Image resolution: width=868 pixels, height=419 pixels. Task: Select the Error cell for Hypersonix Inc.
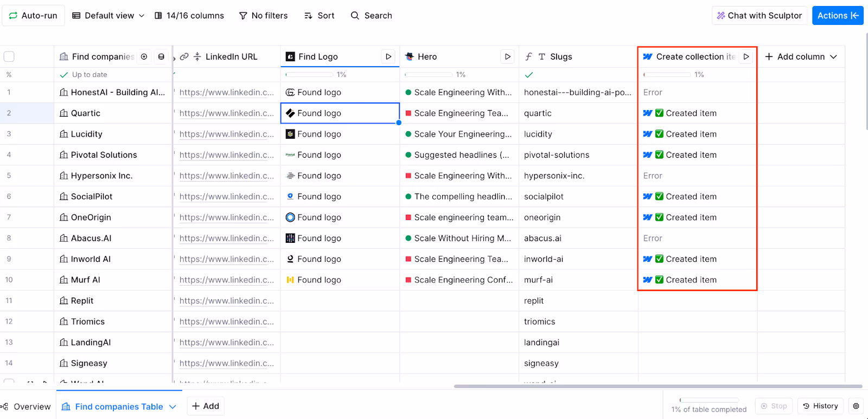[x=698, y=176]
